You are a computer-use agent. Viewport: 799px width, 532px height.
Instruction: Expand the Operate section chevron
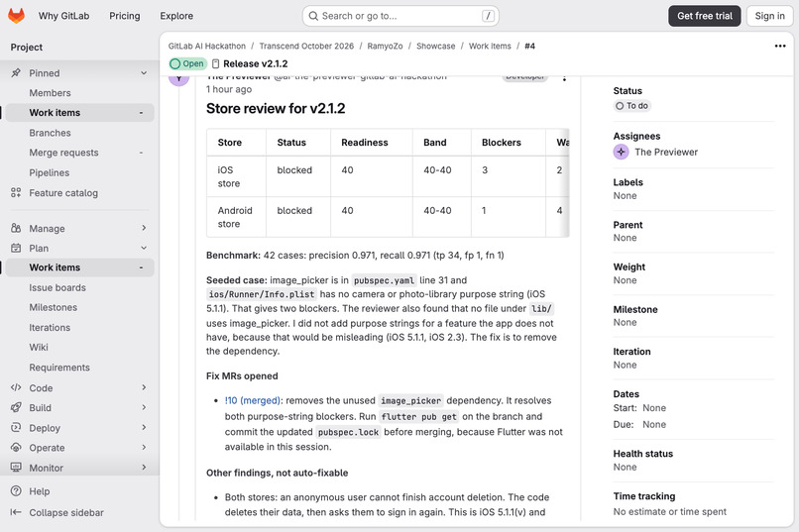[x=144, y=447]
